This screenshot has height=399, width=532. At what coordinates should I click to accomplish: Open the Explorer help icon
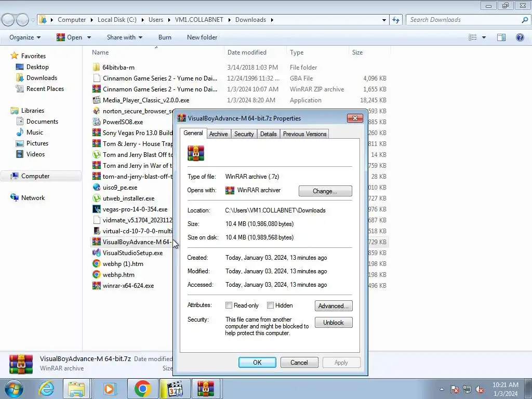click(x=520, y=37)
